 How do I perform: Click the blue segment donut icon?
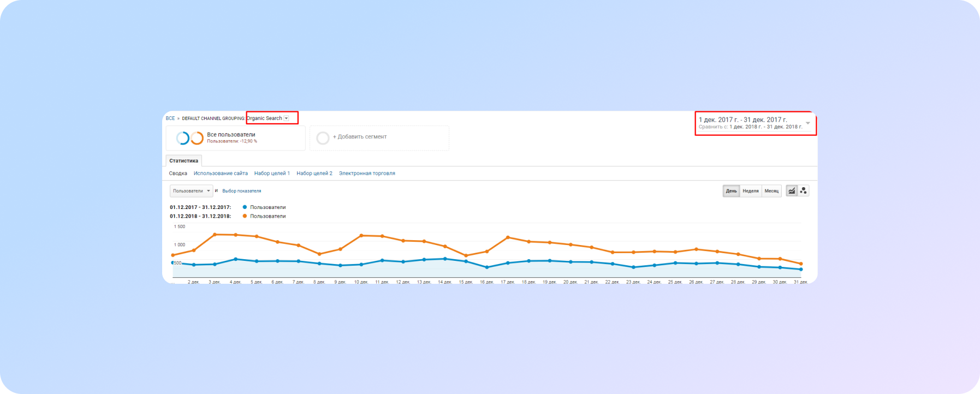point(182,138)
